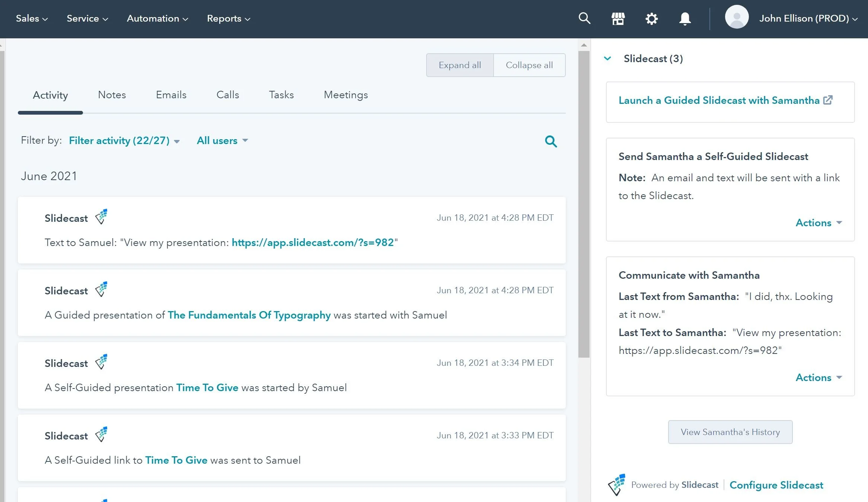
Task: Switch to the Meetings tab
Action: (346, 95)
